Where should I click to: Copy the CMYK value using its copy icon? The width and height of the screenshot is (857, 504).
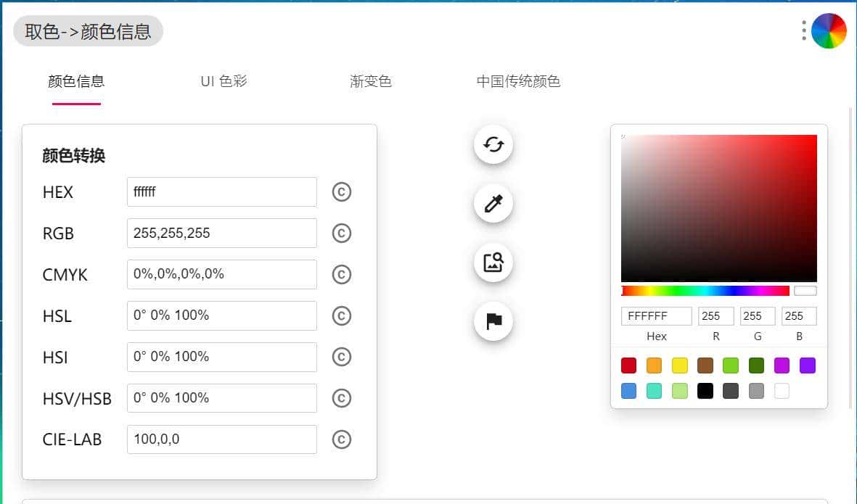[x=341, y=274]
